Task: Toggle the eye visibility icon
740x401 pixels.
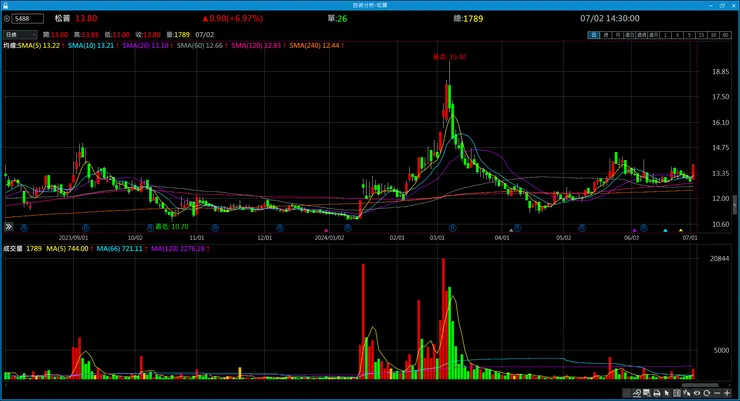Action: click(697, 393)
